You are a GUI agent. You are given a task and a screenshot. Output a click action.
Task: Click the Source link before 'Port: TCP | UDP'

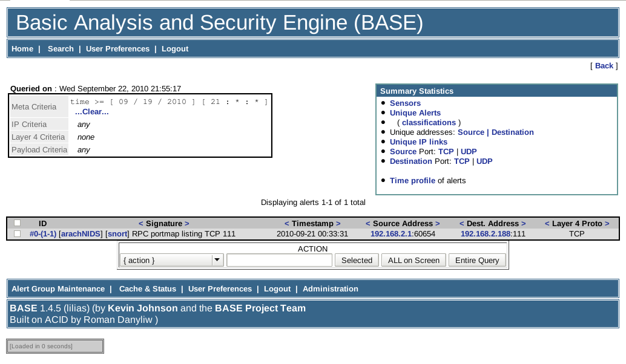pyautogui.click(x=403, y=152)
